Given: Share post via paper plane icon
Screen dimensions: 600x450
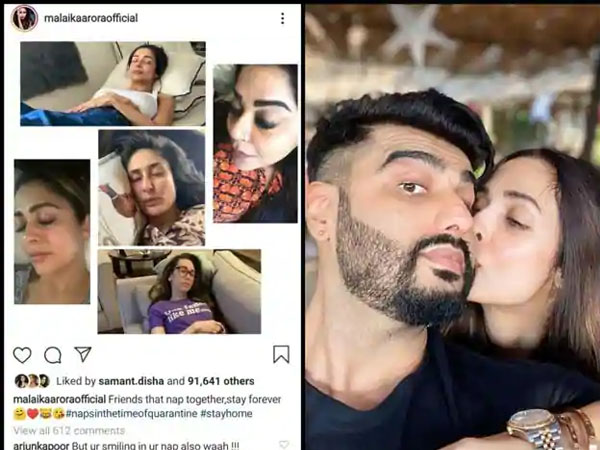Looking at the screenshot, I should [83, 354].
